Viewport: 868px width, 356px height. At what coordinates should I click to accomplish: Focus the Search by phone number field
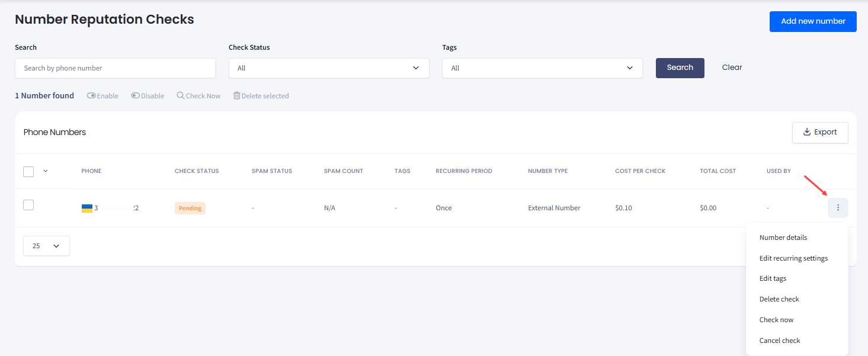pyautogui.click(x=115, y=68)
